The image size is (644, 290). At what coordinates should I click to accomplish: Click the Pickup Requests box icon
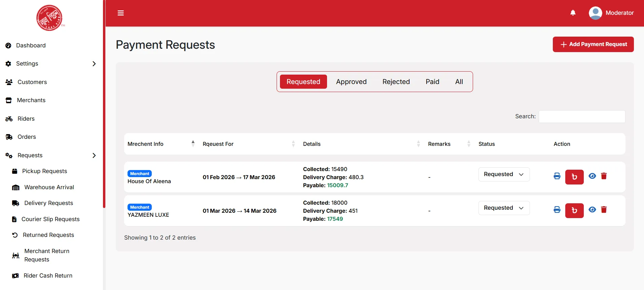tap(14, 171)
